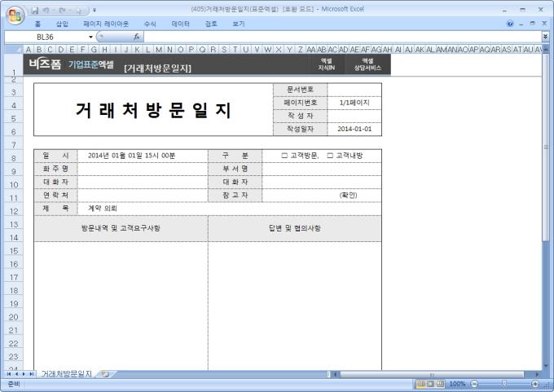Viewport: 554px width, 392px height.
Task: Click cell with date 2014-01-01
Action: point(354,129)
